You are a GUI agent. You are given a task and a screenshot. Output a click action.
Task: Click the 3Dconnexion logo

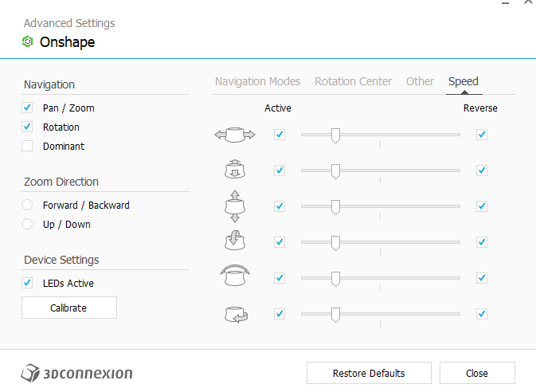tap(77, 373)
